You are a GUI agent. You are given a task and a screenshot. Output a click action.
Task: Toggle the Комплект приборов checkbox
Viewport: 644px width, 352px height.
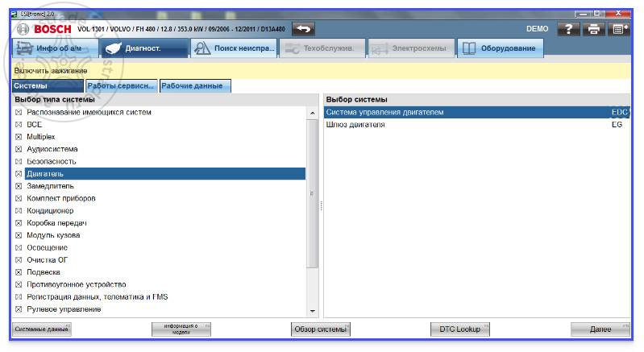click(x=19, y=199)
